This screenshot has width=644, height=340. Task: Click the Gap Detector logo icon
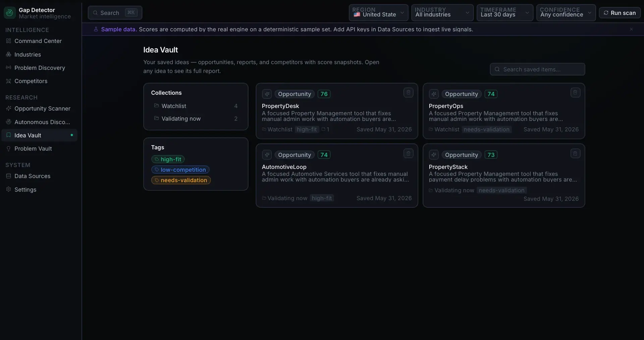pyautogui.click(x=9, y=13)
